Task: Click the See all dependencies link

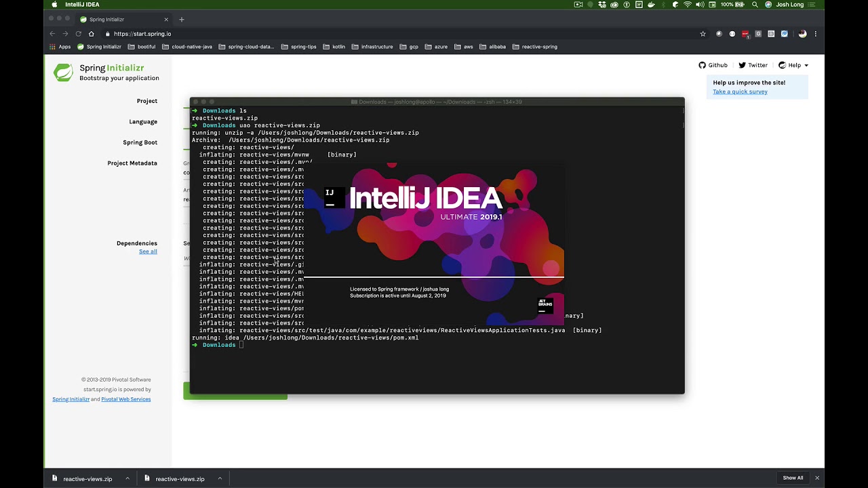Action: point(148,251)
